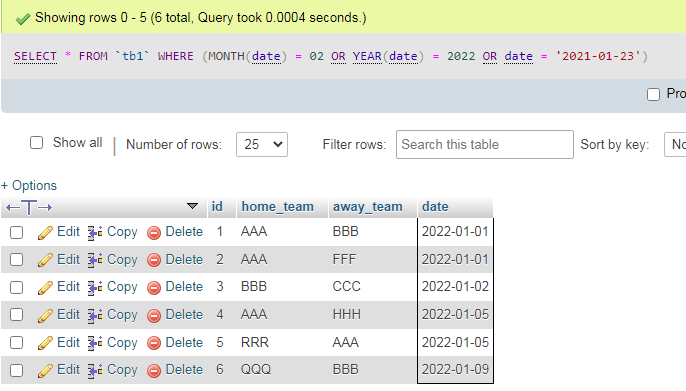Screen dimensions: 686x391
Task: Click the pencil Edit icon in row 6
Action: (46, 371)
